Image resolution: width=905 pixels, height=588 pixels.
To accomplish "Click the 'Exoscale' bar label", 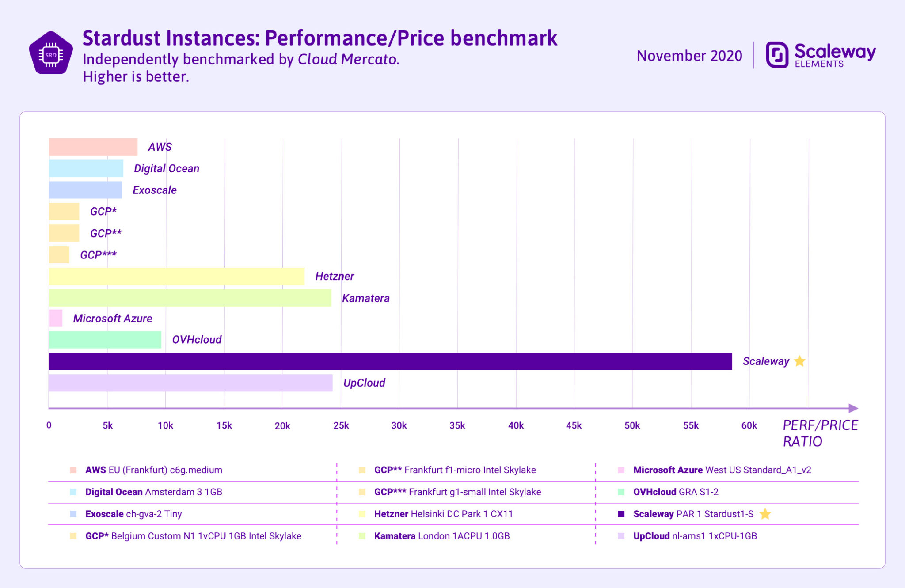I will click(155, 190).
